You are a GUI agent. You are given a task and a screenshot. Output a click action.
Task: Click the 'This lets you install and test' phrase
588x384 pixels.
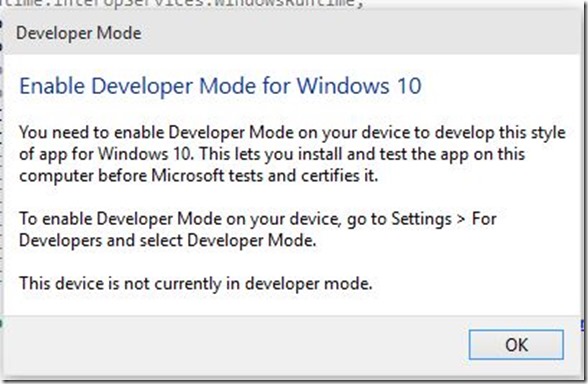(x=304, y=154)
